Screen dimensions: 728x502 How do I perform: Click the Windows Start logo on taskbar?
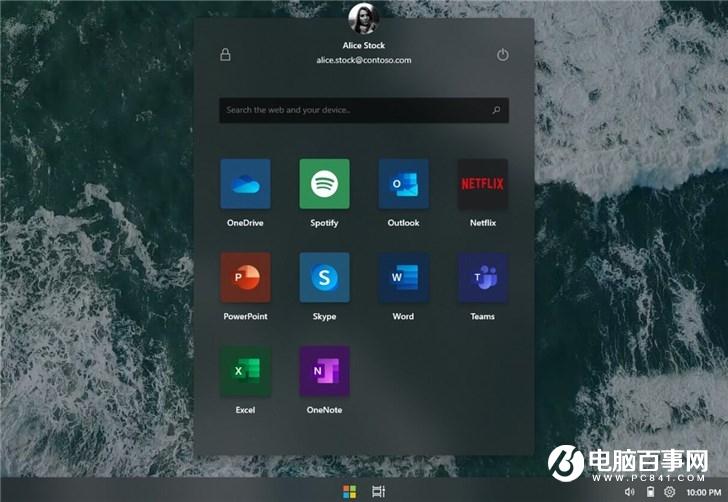350,492
